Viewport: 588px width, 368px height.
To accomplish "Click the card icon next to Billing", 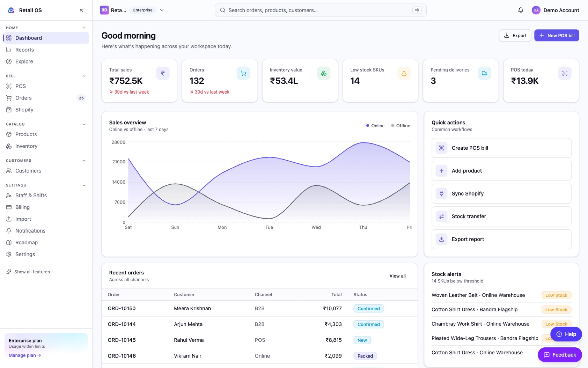I will (9, 207).
